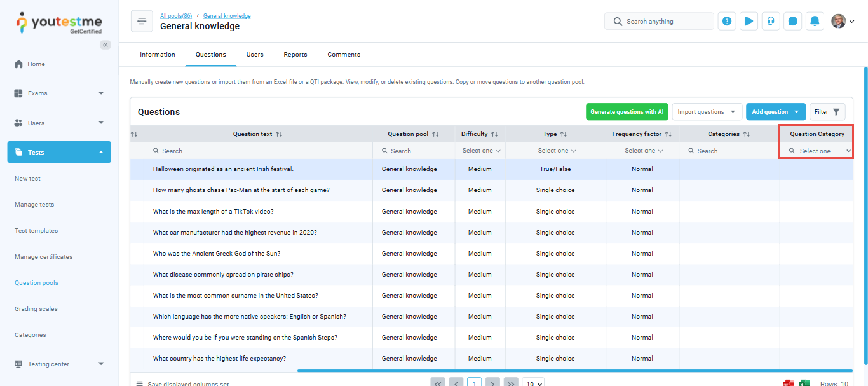Click the play button icon in header
868x386 pixels.
click(749, 21)
